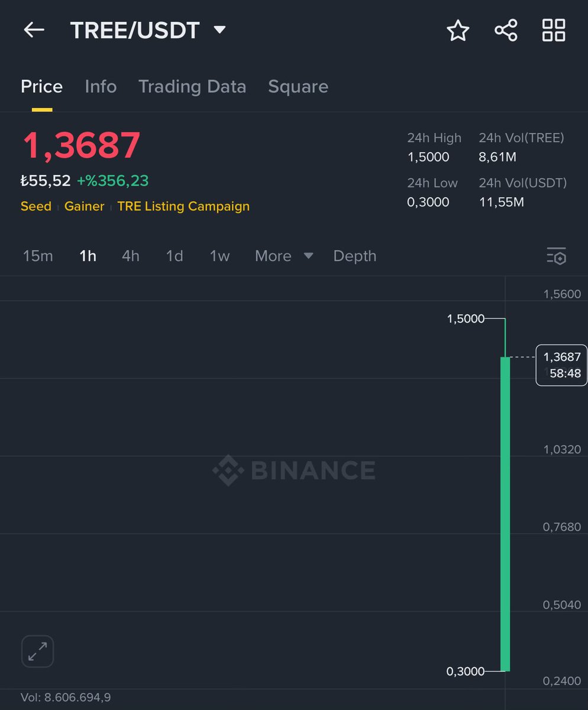Click the back arrow to exit the chart
Screen dimensions: 588x710
click(x=33, y=30)
